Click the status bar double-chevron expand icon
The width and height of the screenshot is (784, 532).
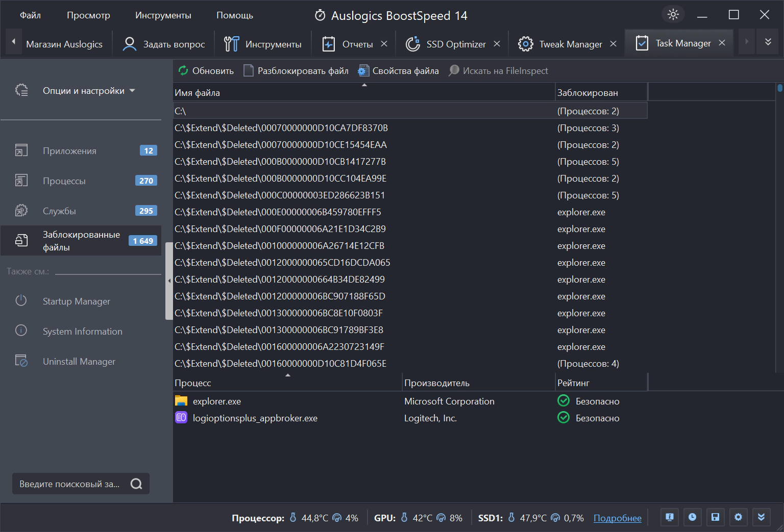click(762, 517)
